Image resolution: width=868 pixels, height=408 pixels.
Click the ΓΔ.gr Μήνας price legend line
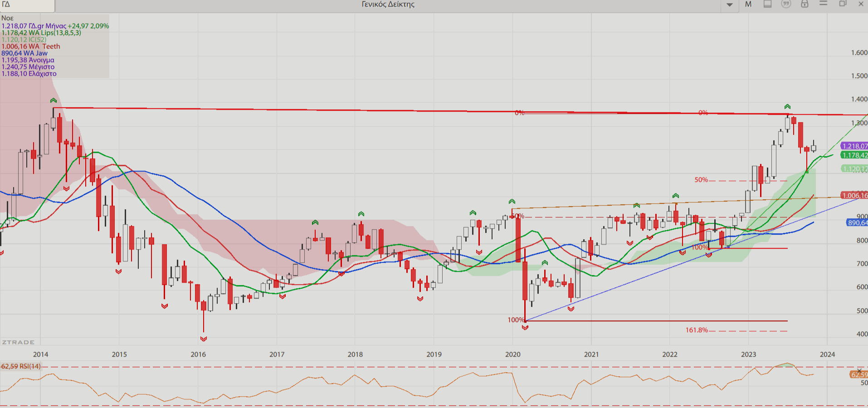(55, 26)
